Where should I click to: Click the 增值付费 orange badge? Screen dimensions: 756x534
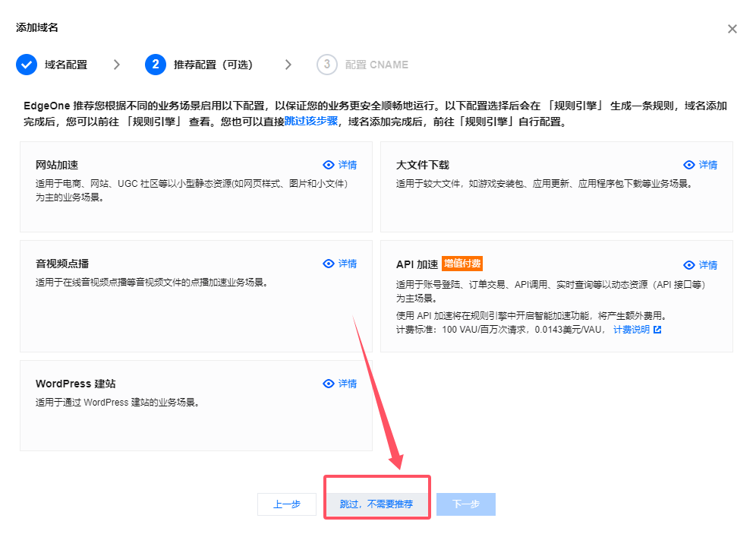click(462, 264)
